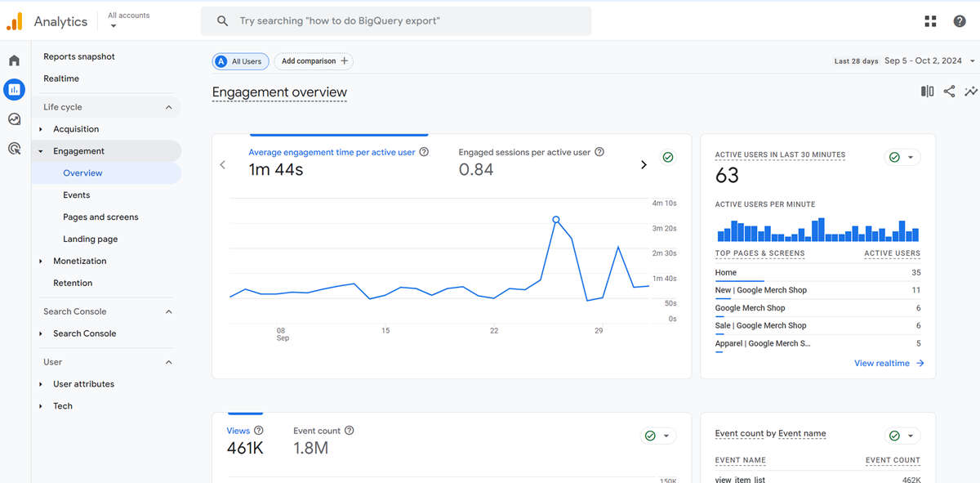Click the Home icon in left rail
Viewport: 980px width, 483px height.
coord(14,60)
